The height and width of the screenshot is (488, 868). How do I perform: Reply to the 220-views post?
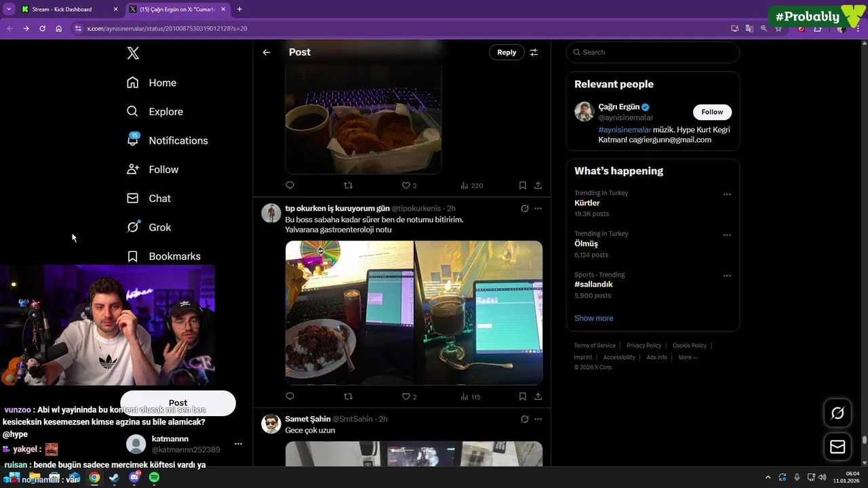pos(290,185)
